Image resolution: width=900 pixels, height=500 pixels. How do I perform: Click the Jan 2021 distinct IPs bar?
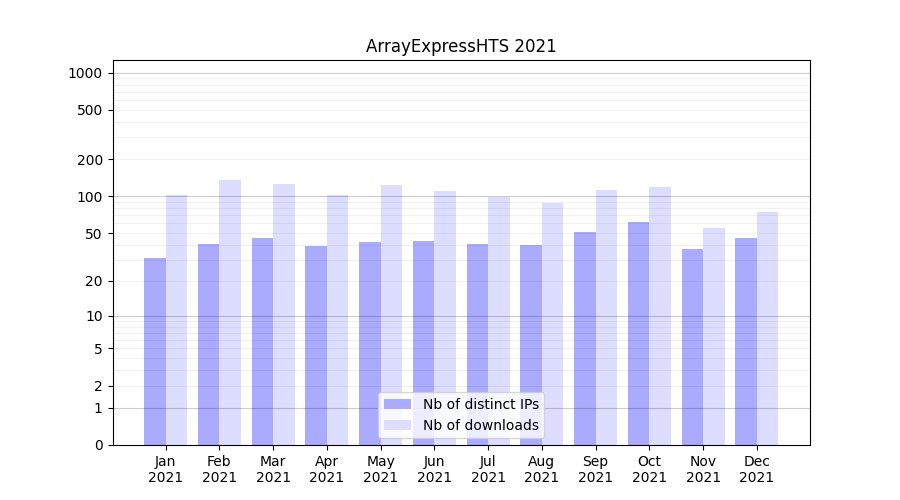pyautogui.click(x=155, y=351)
